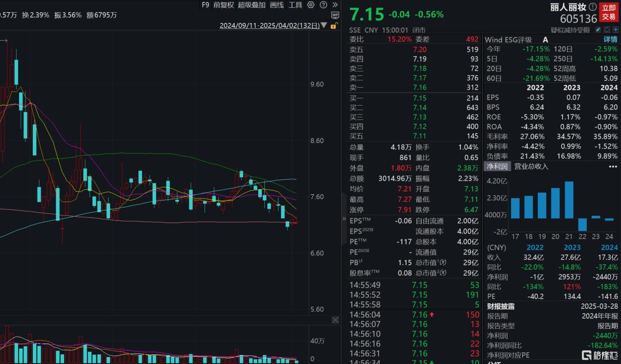Click the 跌停 price 6.47
Viewport: 621px width, 364px height.
[x=471, y=209]
